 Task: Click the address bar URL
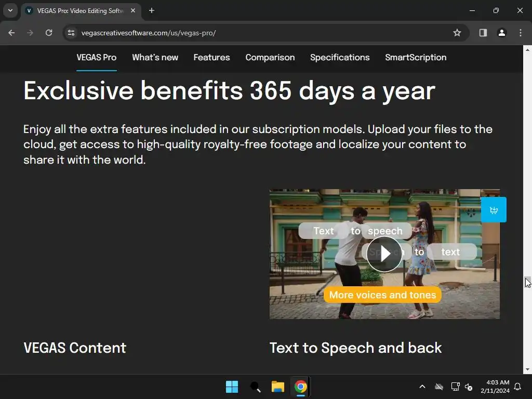[x=148, y=33]
